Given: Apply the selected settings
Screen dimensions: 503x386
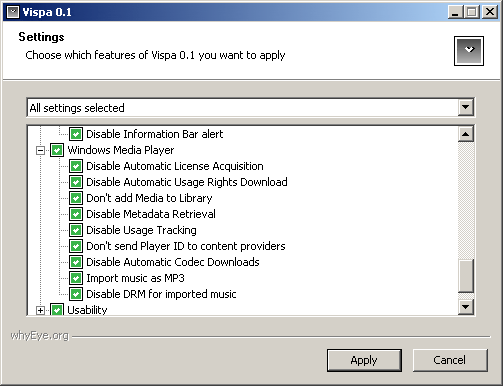Looking at the screenshot, I should [364, 360].
